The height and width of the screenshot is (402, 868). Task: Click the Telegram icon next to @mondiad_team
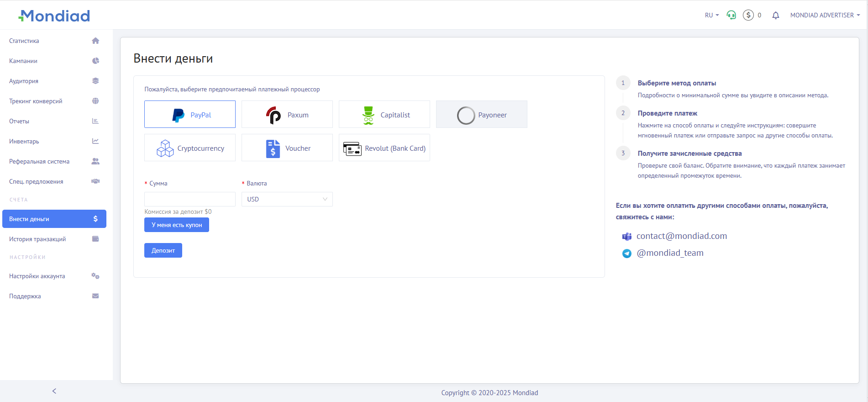[626, 254]
